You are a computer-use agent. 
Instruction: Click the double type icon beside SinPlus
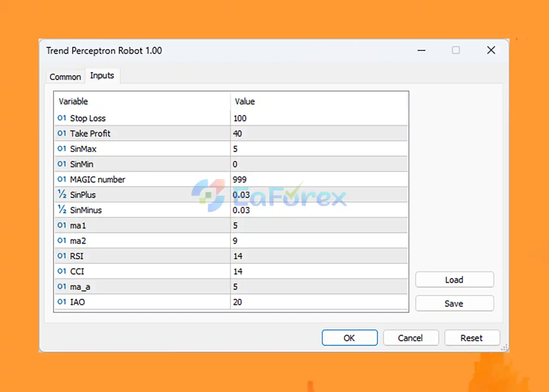pyautogui.click(x=62, y=195)
